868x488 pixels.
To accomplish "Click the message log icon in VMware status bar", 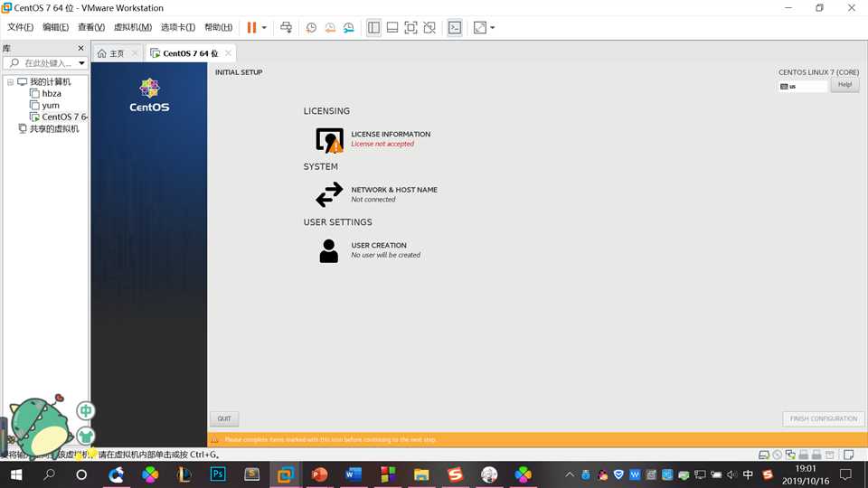I will pos(848,455).
